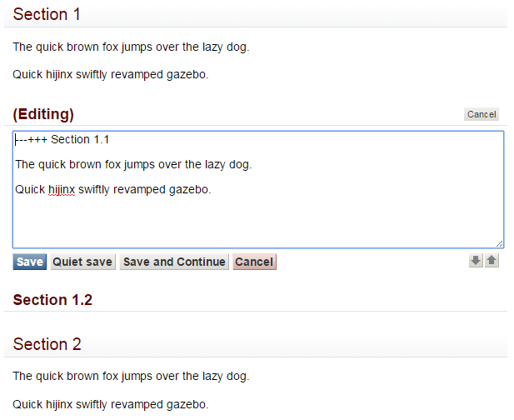Click the fox sentence under Section 1
Viewport: 514px width, 420px height.
tap(131, 47)
